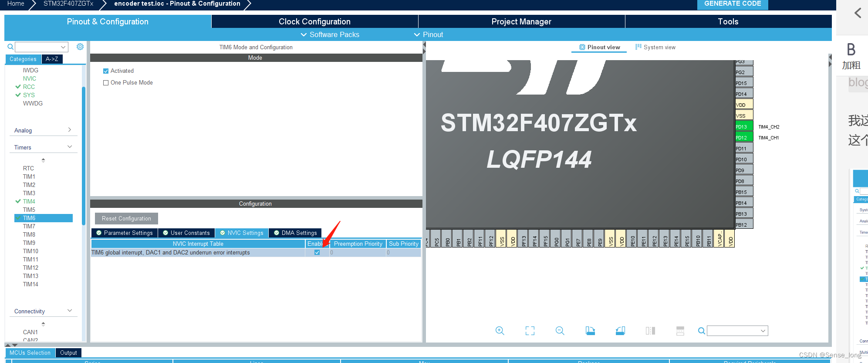This screenshot has width=868, height=363.
Task: Select pin PD13 on the chip
Action: point(744,126)
